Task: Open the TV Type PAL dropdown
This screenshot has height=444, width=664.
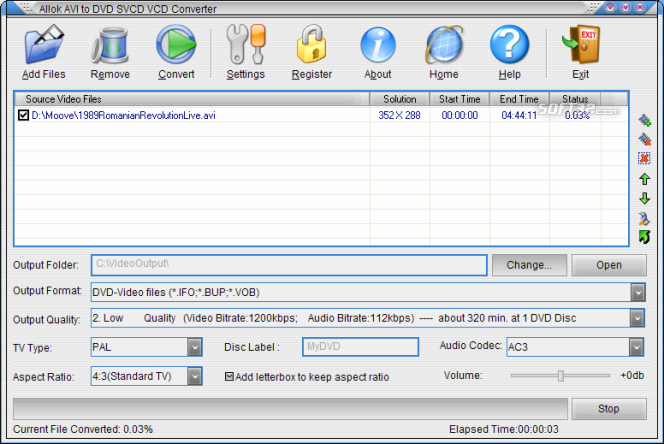Action: pos(194,347)
